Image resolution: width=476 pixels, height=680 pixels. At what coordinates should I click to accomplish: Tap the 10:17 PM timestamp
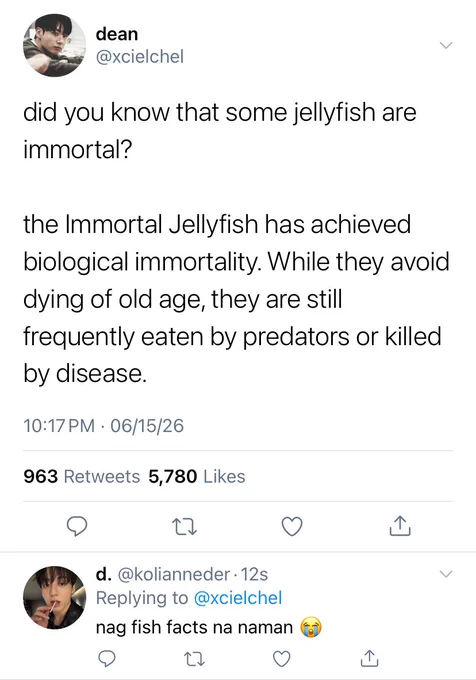pyautogui.click(x=59, y=425)
